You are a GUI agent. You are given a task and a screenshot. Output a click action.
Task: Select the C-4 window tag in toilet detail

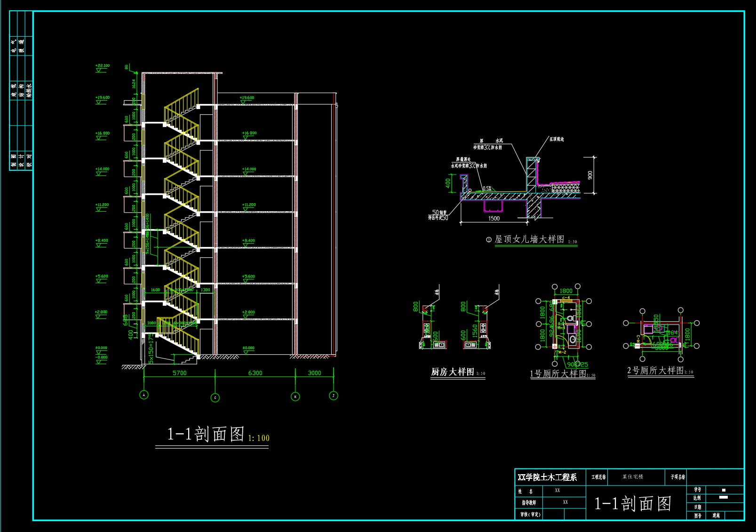coord(566,298)
